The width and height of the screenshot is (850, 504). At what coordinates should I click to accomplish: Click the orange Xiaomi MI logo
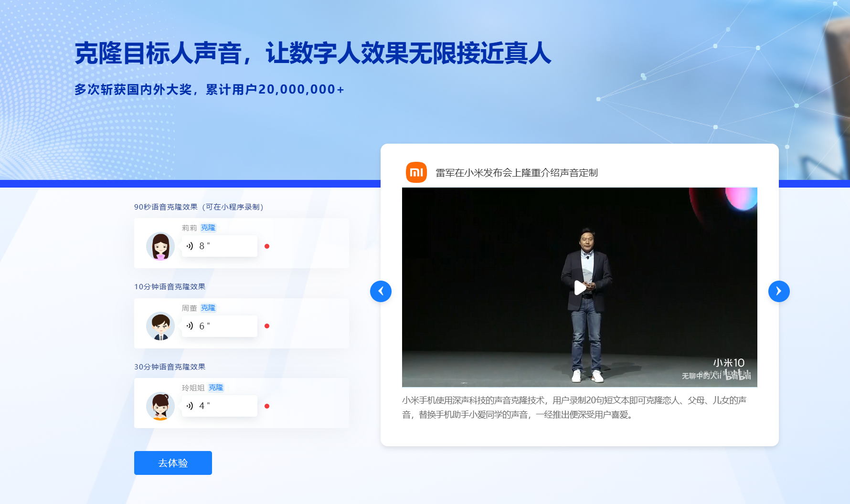416,172
